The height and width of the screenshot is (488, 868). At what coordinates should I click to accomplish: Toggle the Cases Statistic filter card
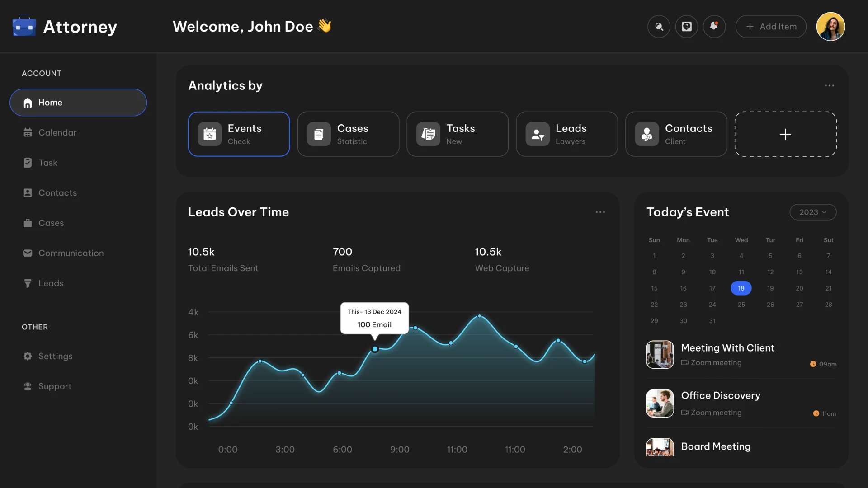pyautogui.click(x=349, y=134)
